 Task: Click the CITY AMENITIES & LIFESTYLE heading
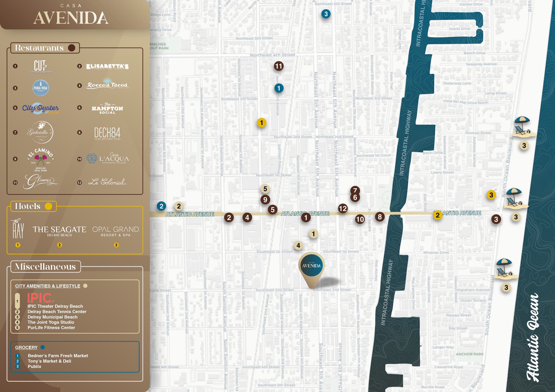[48, 286]
